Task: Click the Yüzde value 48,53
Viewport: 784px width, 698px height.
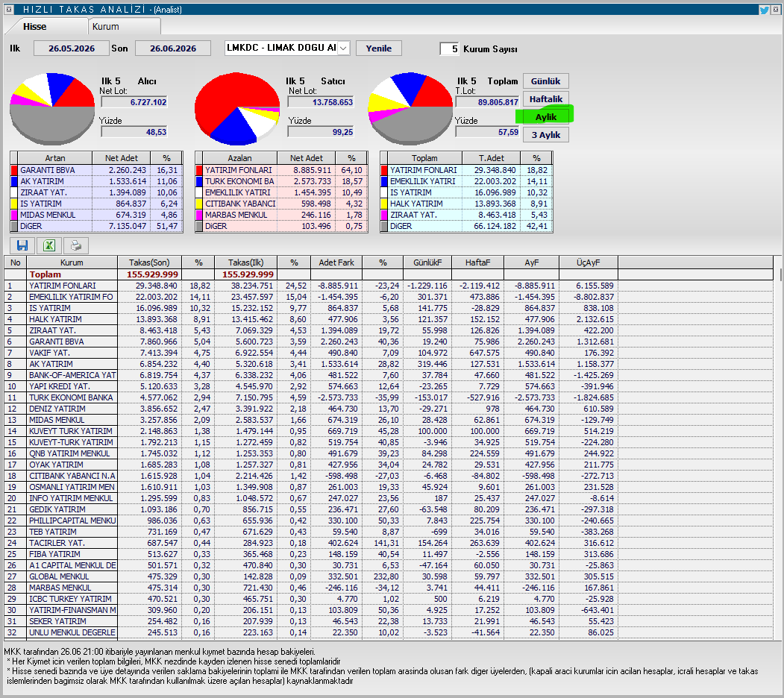Action: [134, 132]
